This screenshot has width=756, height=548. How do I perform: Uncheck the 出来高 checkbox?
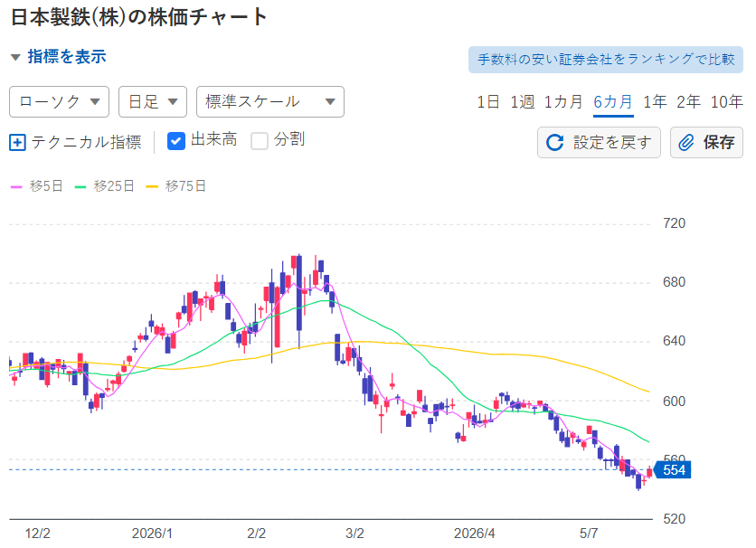click(176, 141)
